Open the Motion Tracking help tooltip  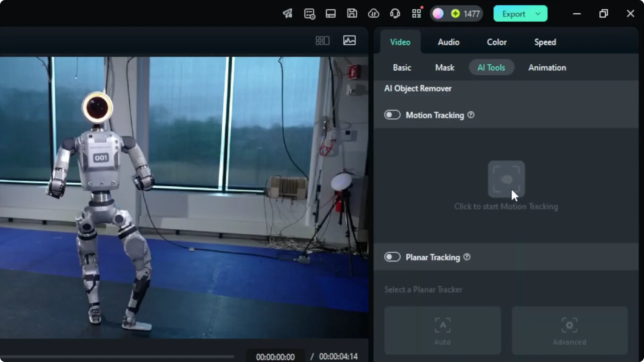coord(471,115)
